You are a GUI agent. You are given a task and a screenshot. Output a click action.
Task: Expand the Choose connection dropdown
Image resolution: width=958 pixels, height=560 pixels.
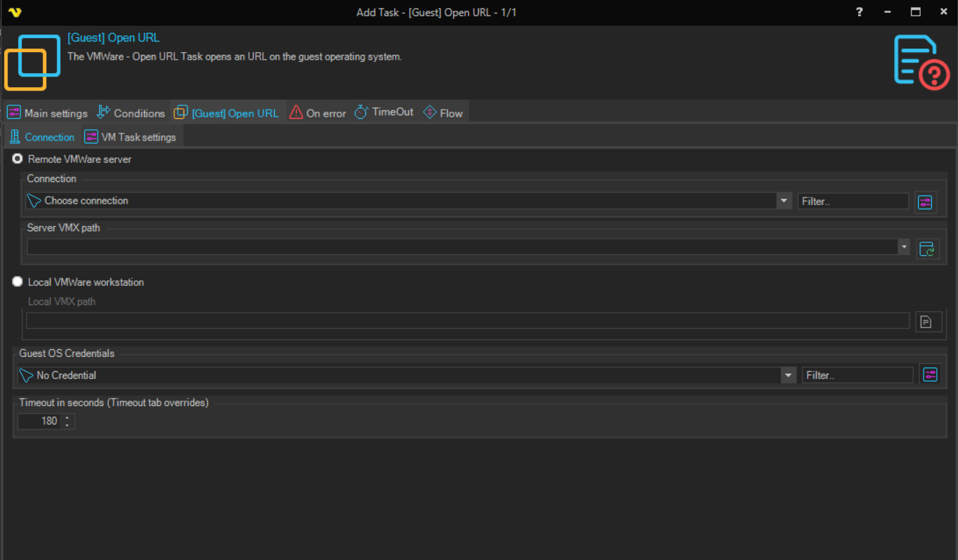[x=784, y=201]
